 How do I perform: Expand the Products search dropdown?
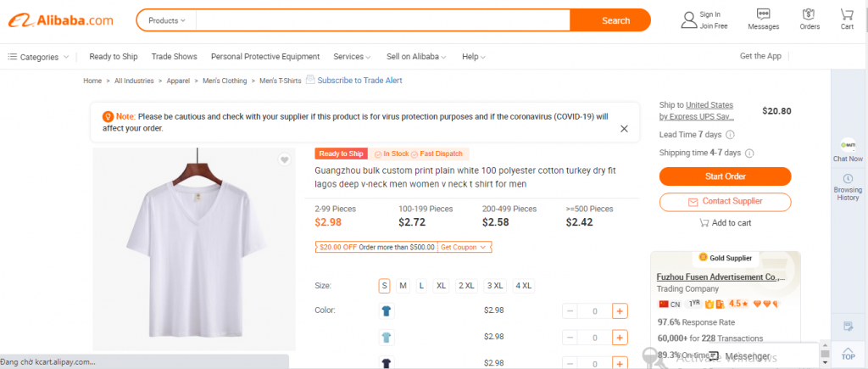click(167, 20)
